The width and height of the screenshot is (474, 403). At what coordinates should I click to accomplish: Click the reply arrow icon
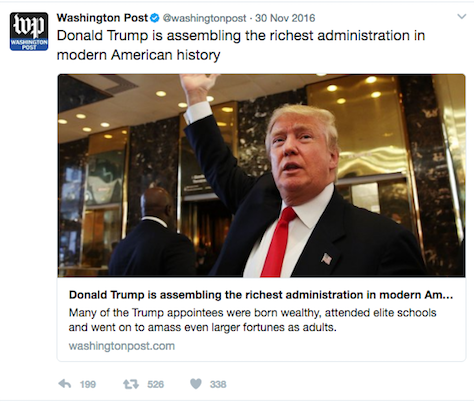click(64, 384)
